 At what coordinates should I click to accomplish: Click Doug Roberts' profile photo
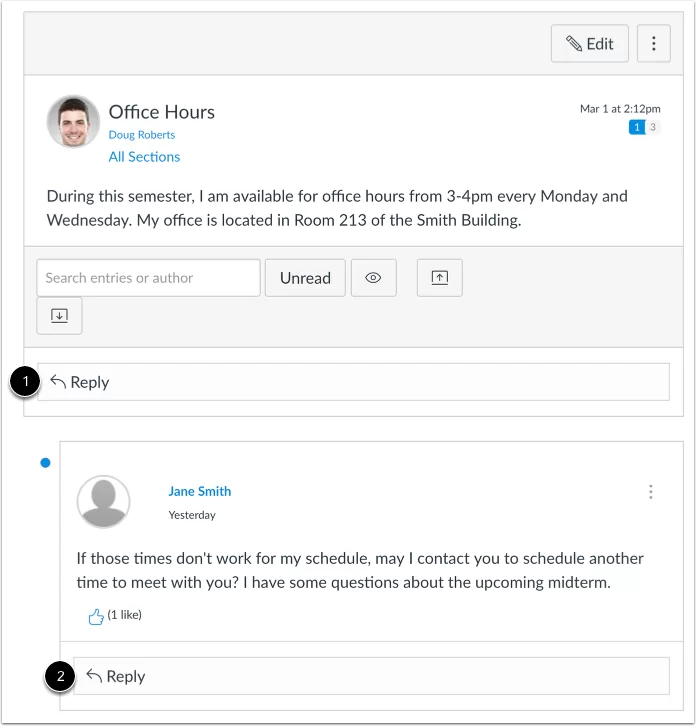click(73, 122)
